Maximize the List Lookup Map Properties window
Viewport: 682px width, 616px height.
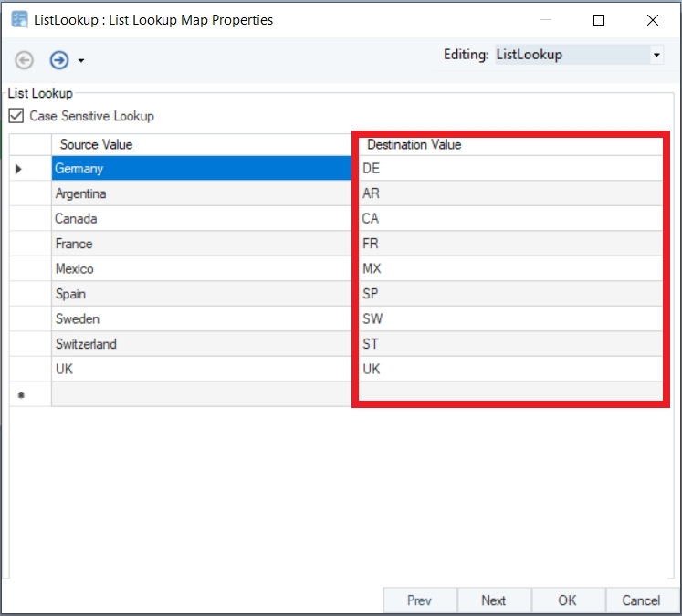click(x=599, y=19)
